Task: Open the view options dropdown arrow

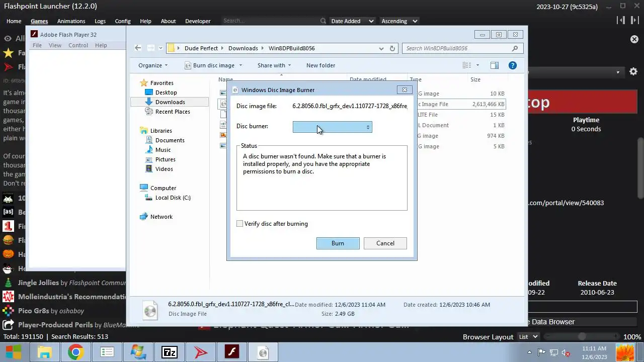Action: (x=477, y=65)
